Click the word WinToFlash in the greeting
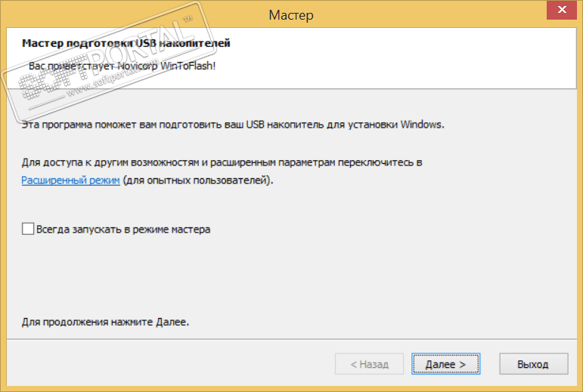Image resolution: width=583 pixels, height=392 pixels. tap(189, 66)
